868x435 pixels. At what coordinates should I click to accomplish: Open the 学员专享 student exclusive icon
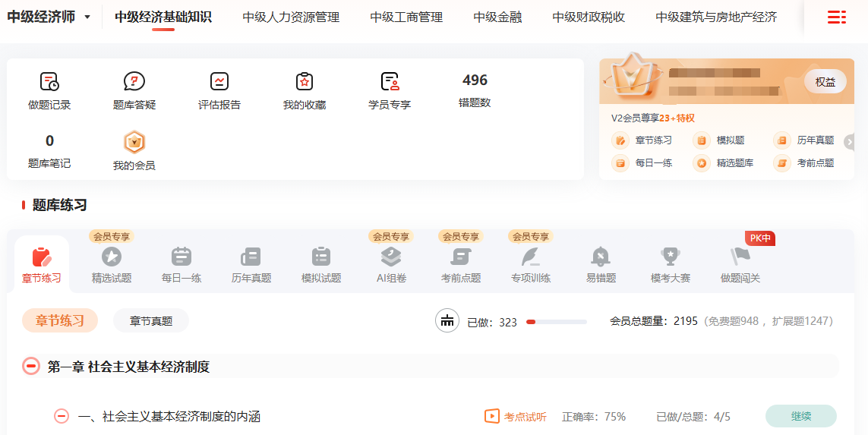click(390, 82)
